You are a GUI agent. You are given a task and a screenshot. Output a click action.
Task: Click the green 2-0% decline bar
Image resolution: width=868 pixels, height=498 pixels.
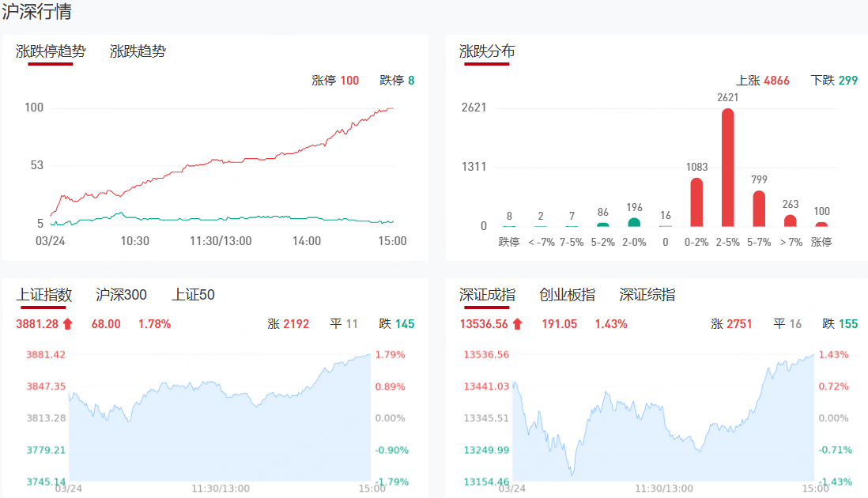[634, 223]
